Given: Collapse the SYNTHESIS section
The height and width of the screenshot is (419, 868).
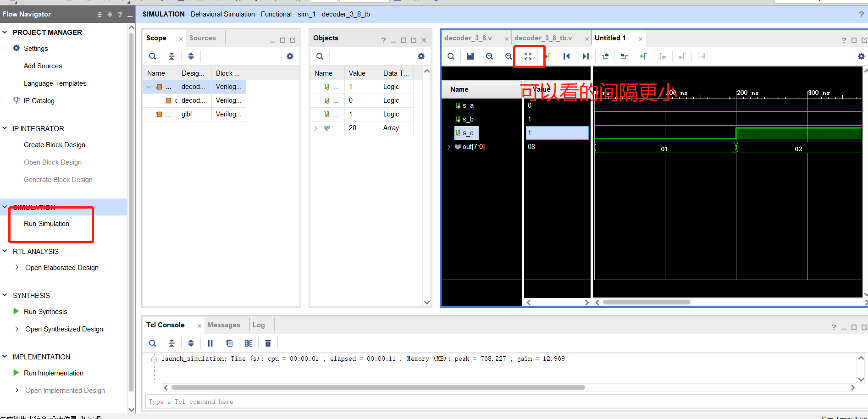Looking at the screenshot, I should (5, 295).
